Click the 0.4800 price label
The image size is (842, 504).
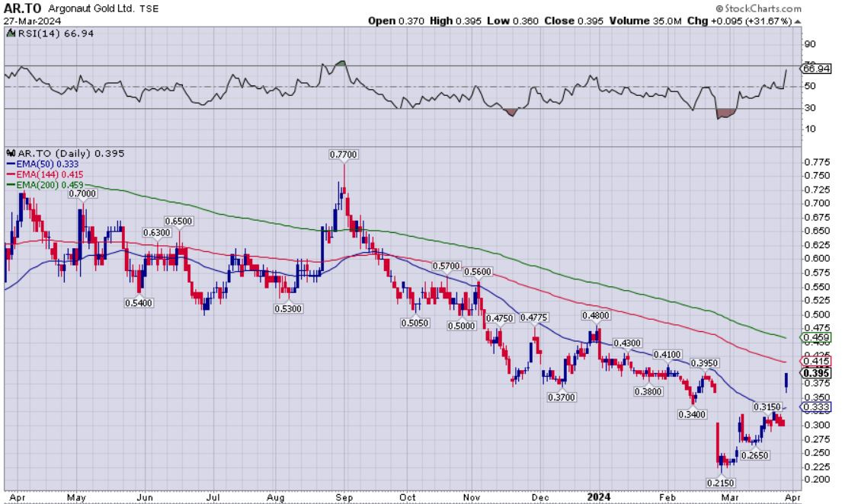[596, 316]
